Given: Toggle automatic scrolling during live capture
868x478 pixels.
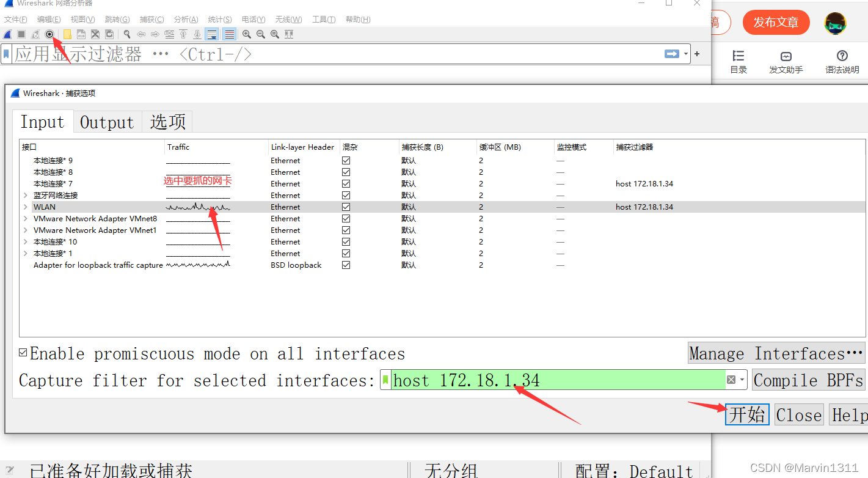Looking at the screenshot, I should pyautogui.click(x=212, y=34).
